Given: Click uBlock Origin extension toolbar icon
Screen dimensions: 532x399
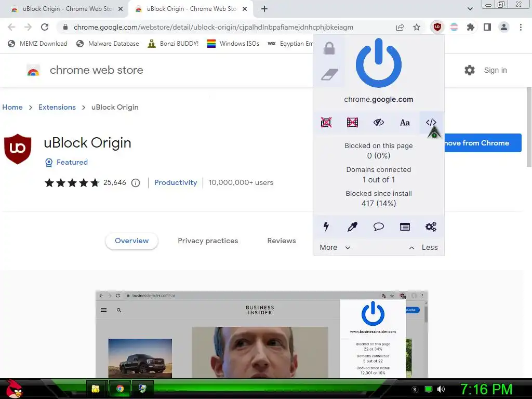Looking at the screenshot, I should [437, 27].
